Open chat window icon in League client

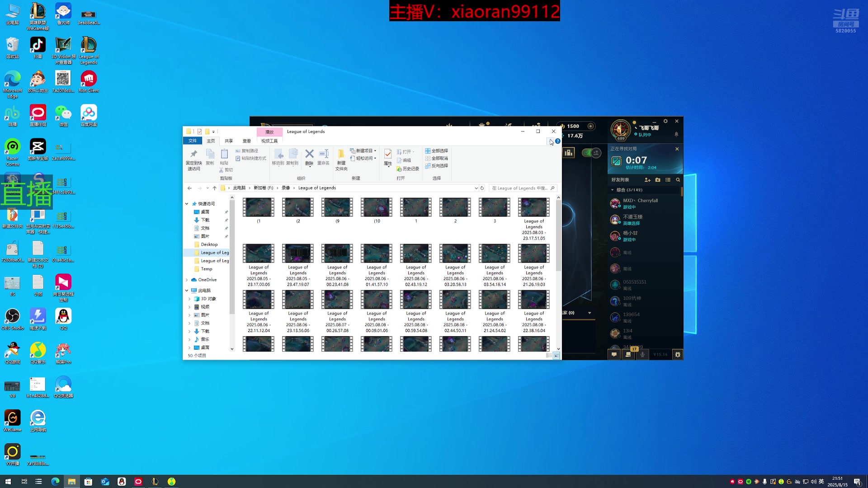(x=614, y=355)
